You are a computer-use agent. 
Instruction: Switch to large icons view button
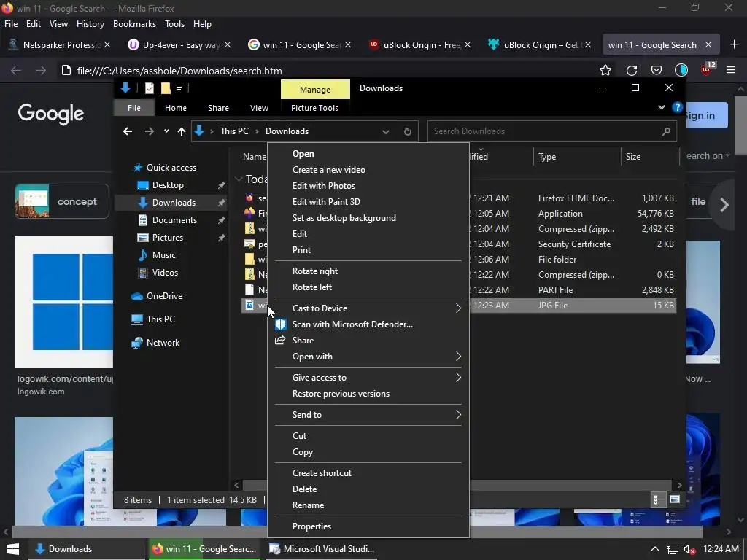675,499
